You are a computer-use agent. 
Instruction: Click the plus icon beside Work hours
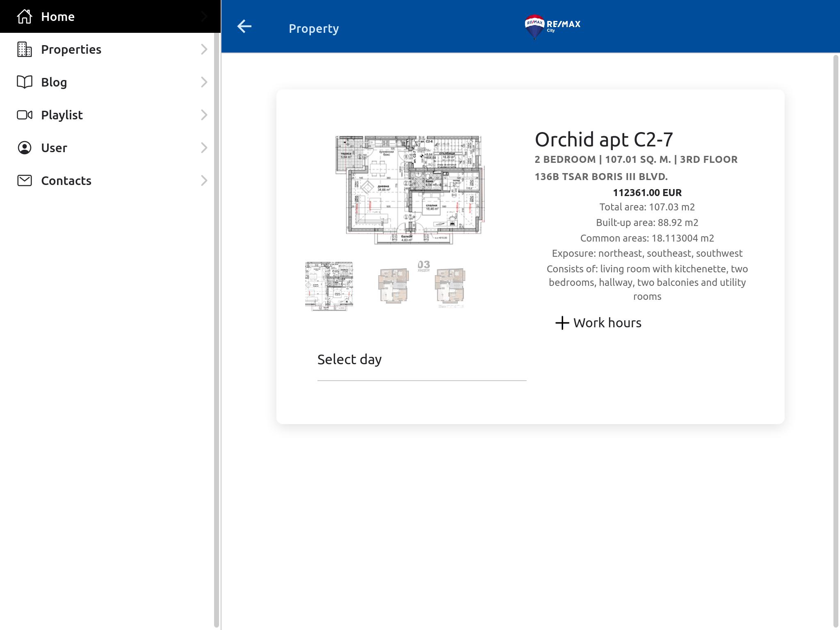[562, 323]
